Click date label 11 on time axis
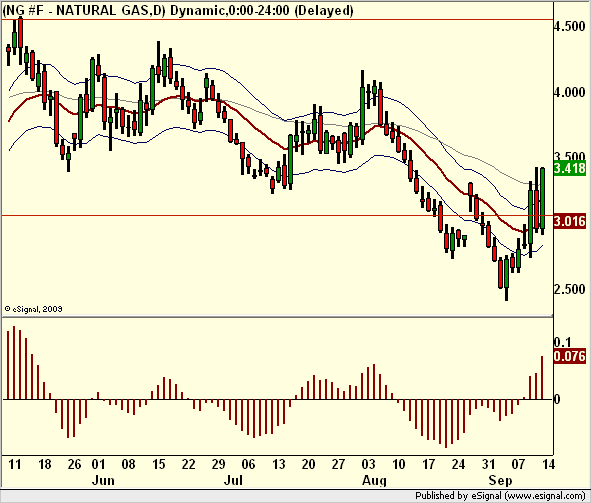The width and height of the screenshot is (591, 503). [x=14, y=464]
